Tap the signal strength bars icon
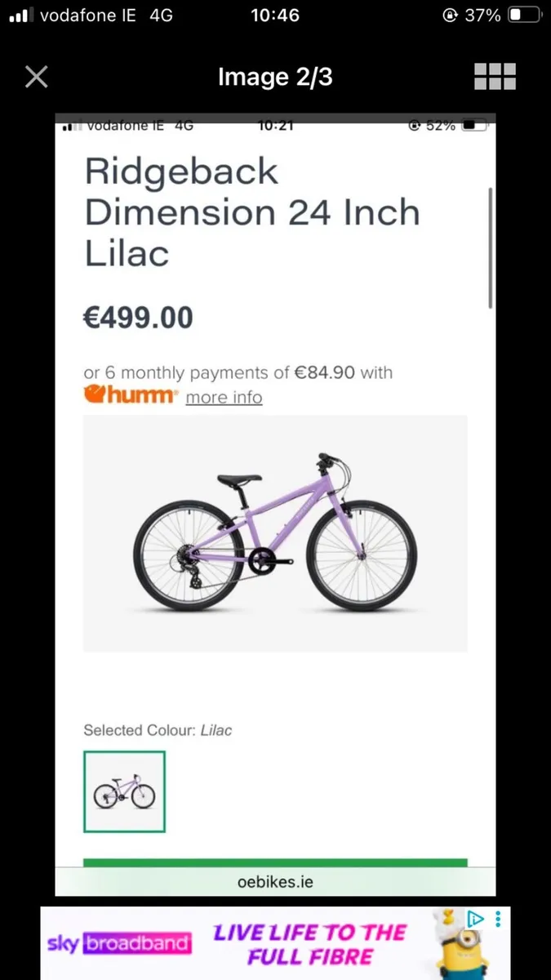Image resolution: width=551 pixels, height=980 pixels. point(19,16)
